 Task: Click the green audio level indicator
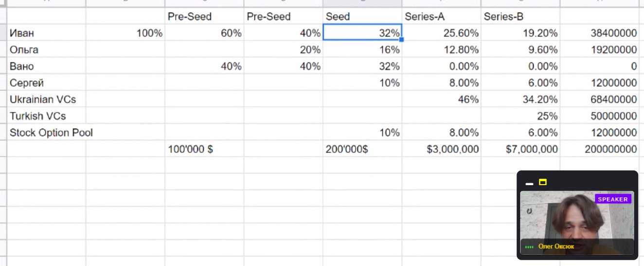pyautogui.click(x=529, y=247)
